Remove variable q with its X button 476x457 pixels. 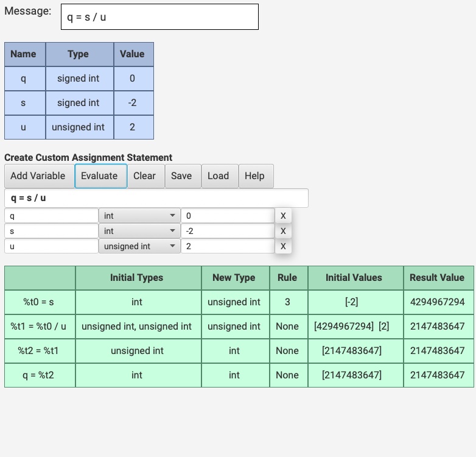(x=283, y=216)
